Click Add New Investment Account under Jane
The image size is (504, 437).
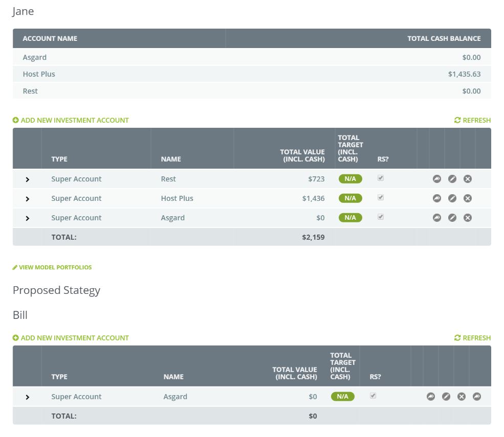click(x=71, y=120)
